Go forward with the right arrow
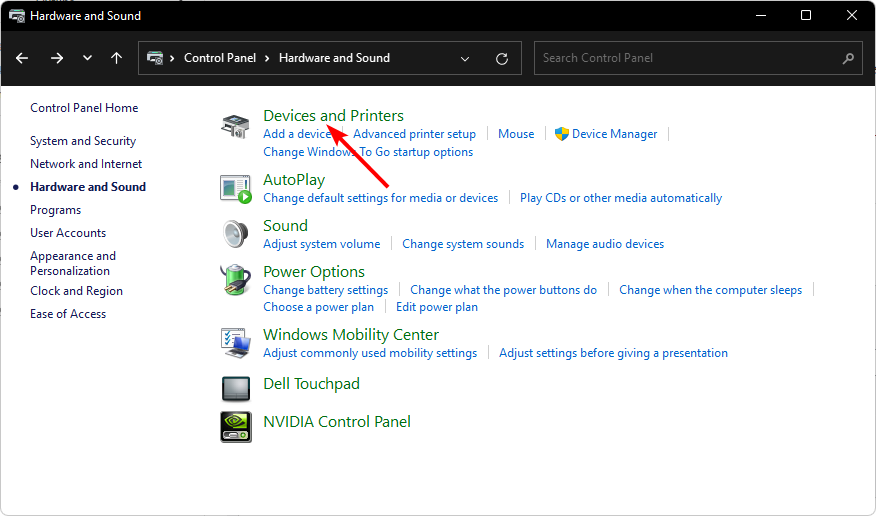Viewport: 876px width, 516px height. pyautogui.click(x=56, y=58)
